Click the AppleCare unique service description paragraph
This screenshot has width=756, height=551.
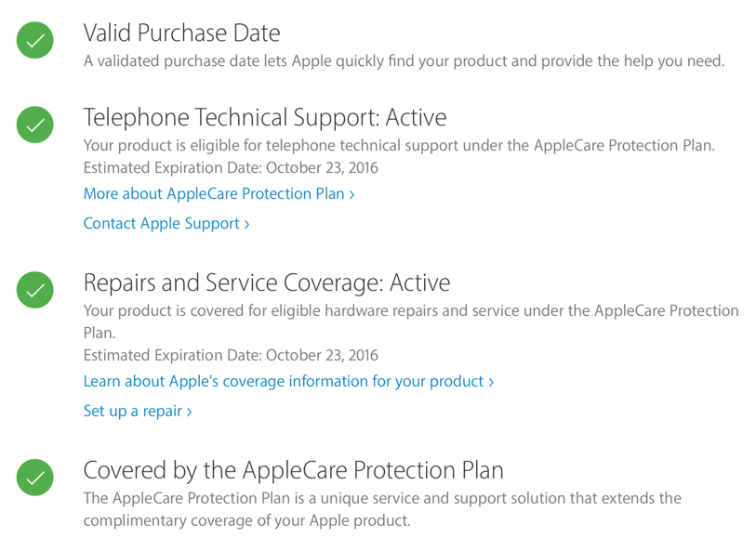382,509
